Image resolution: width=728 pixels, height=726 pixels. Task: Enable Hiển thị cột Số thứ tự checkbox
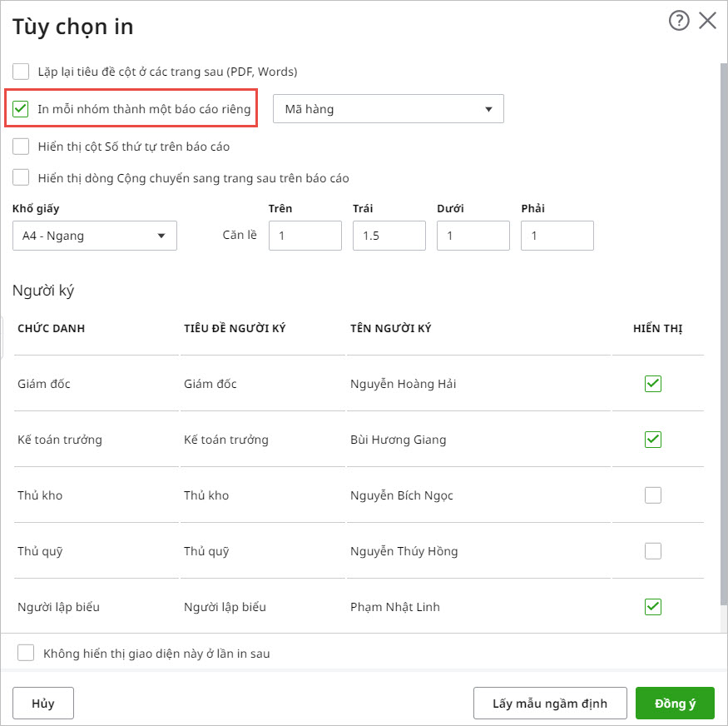[22, 147]
